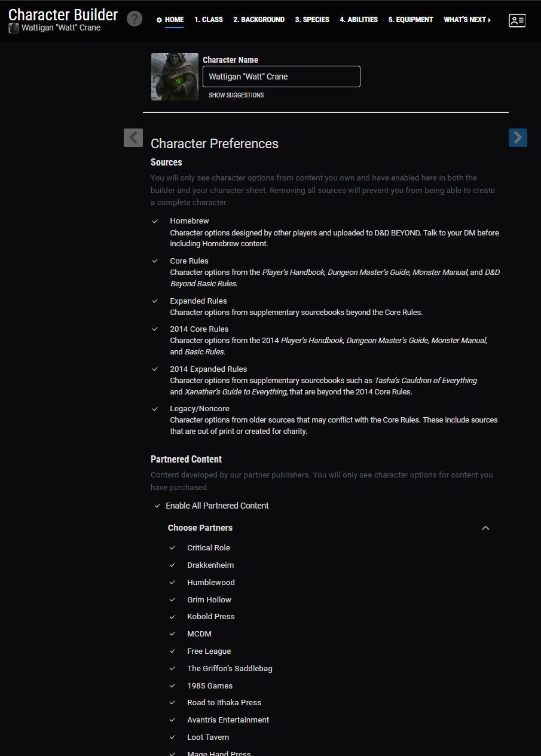Click the Character Name input field
Screen dimensions: 541x756
(x=282, y=76)
